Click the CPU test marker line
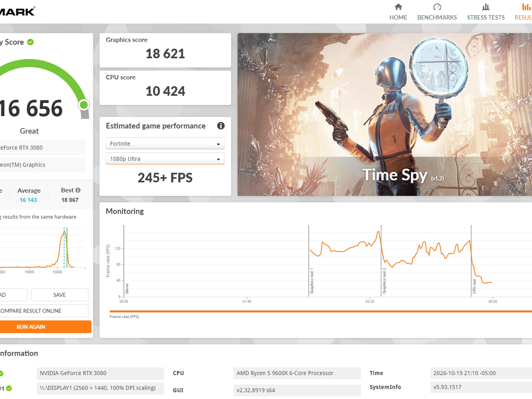The width and height of the screenshot is (532, 399). 471,261
